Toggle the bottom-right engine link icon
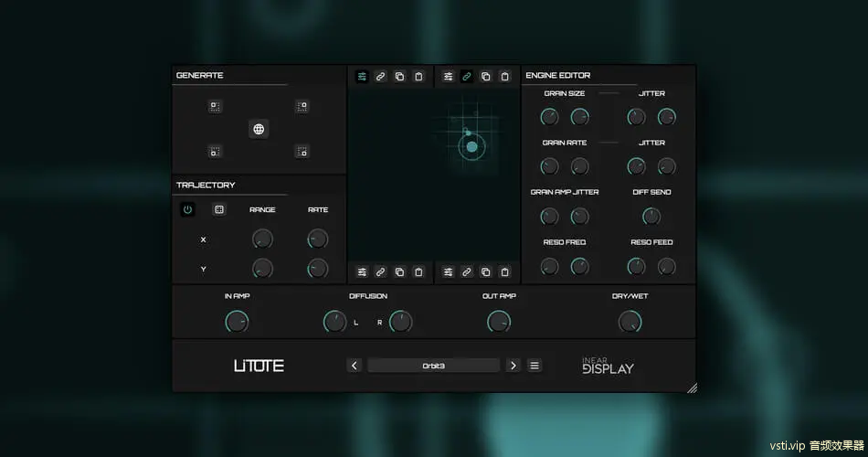This screenshot has width=868, height=457. tap(467, 272)
